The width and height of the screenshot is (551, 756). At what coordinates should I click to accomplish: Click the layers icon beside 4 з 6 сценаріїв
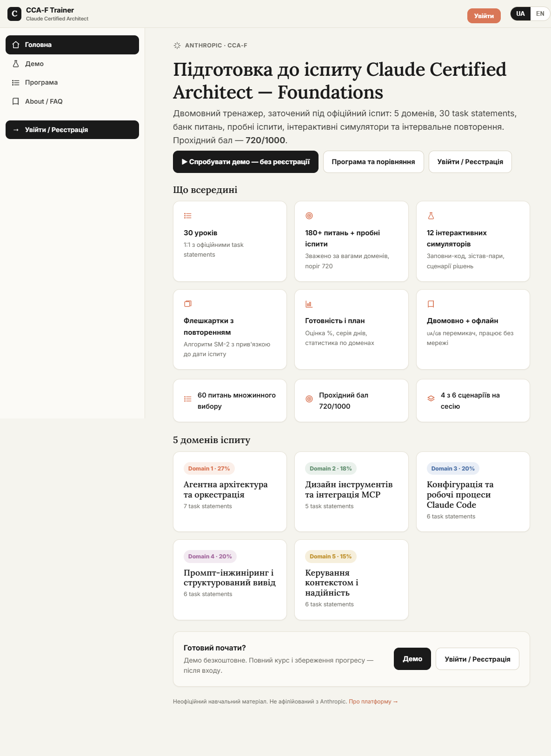pyautogui.click(x=431, y=398)
